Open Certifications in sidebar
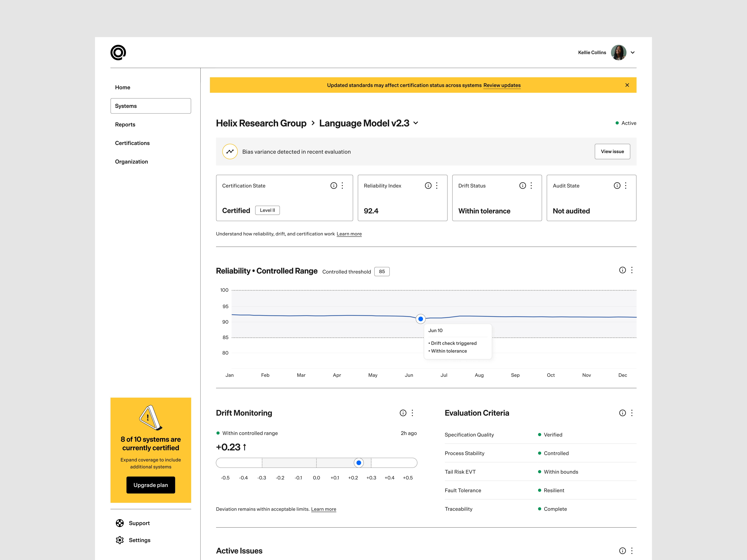This screenshot has width=747, height=560. click(151, 143)
